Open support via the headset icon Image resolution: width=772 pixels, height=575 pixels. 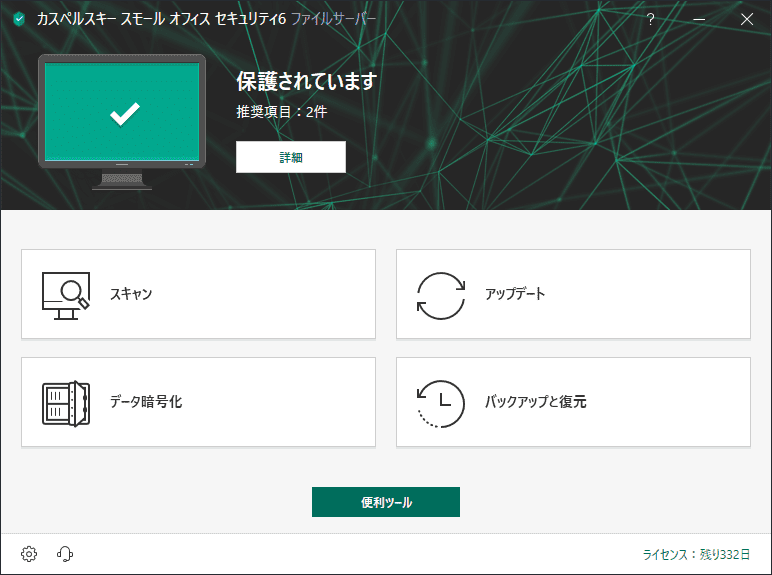click(x=65, y=554)
